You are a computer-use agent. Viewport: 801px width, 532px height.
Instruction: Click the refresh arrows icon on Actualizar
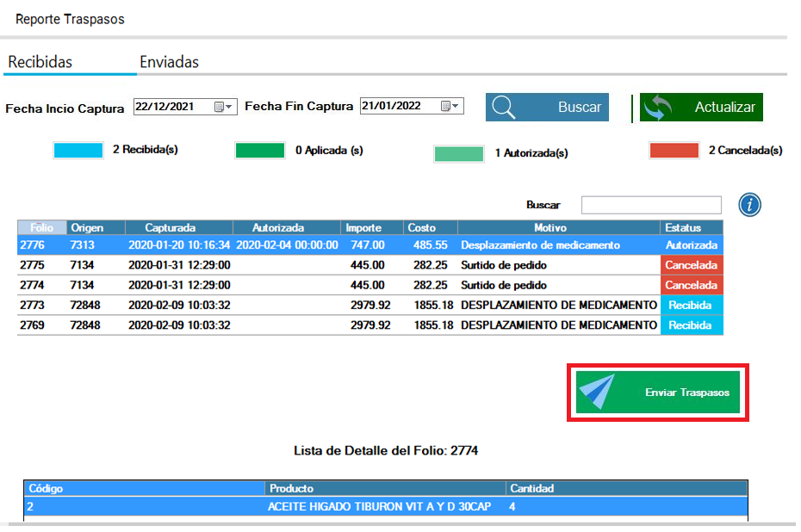click(x=658, y=108)
